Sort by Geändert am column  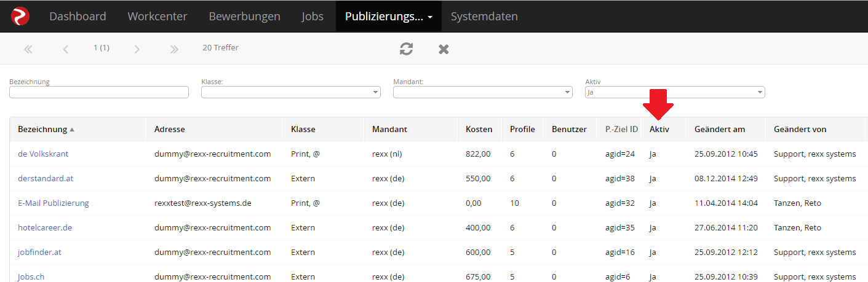pos(720,129)
